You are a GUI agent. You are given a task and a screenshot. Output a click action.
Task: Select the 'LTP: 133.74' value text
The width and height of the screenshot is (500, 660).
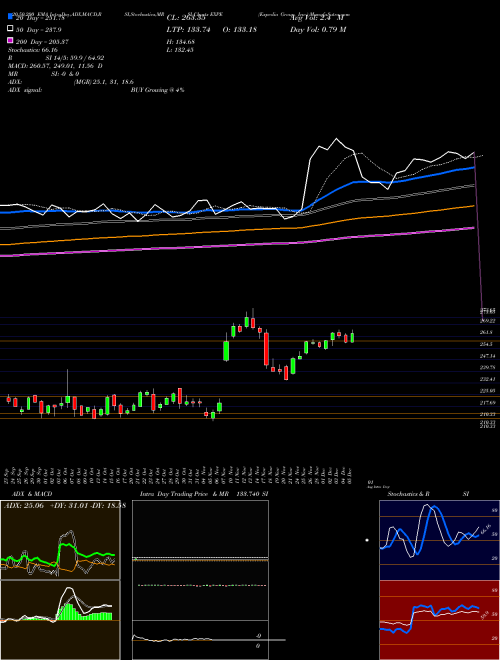click(187, 29)
